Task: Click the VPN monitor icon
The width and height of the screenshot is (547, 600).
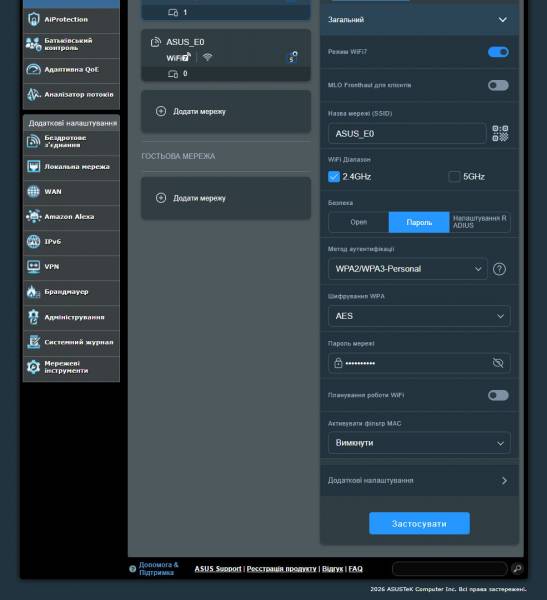Action: (34, 267)
